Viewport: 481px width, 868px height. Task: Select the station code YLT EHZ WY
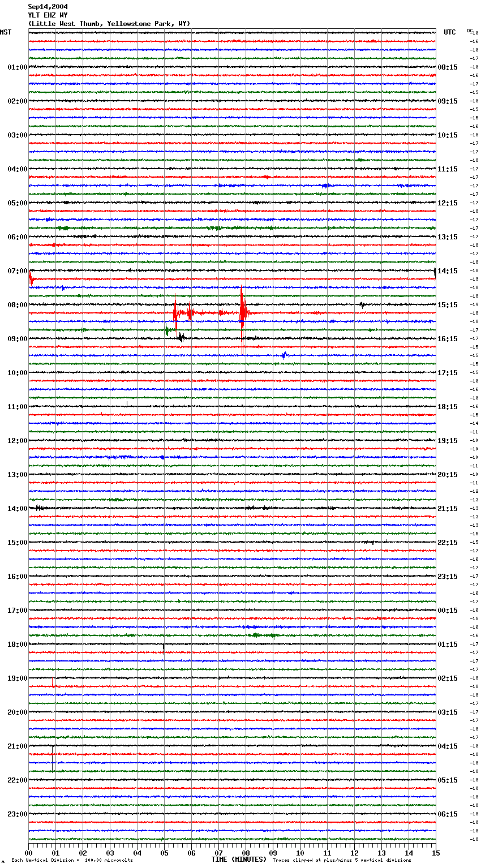(48, 15)
